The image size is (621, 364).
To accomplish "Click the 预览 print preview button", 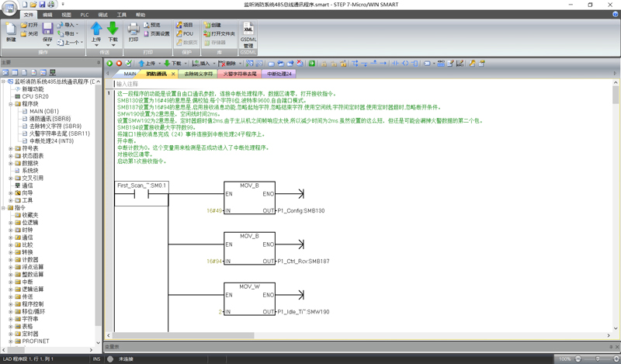I will 152,25.
